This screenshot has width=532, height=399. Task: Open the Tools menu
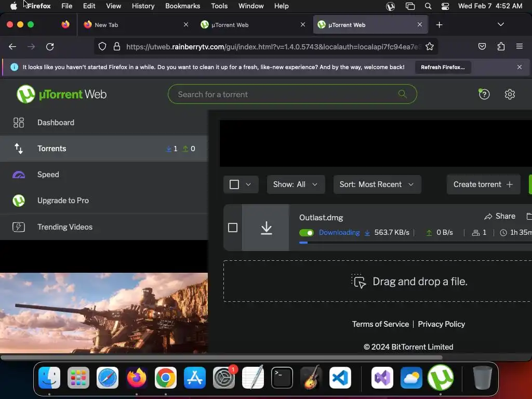(219, 6)
